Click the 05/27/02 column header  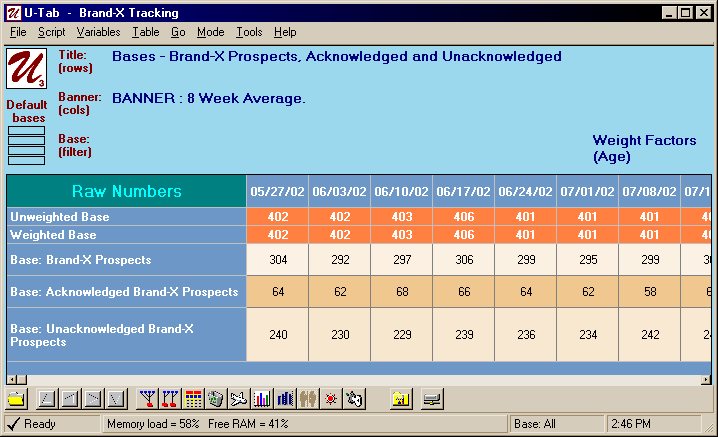click(277, 191)
